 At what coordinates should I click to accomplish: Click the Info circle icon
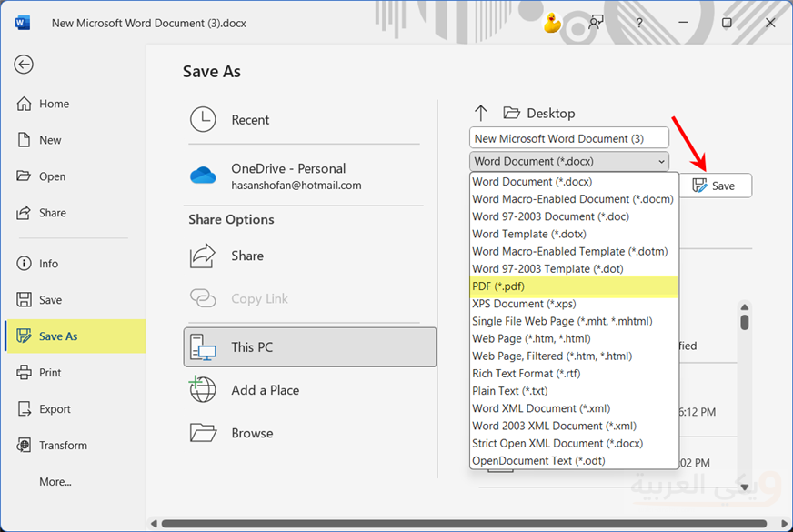point(24,264)
